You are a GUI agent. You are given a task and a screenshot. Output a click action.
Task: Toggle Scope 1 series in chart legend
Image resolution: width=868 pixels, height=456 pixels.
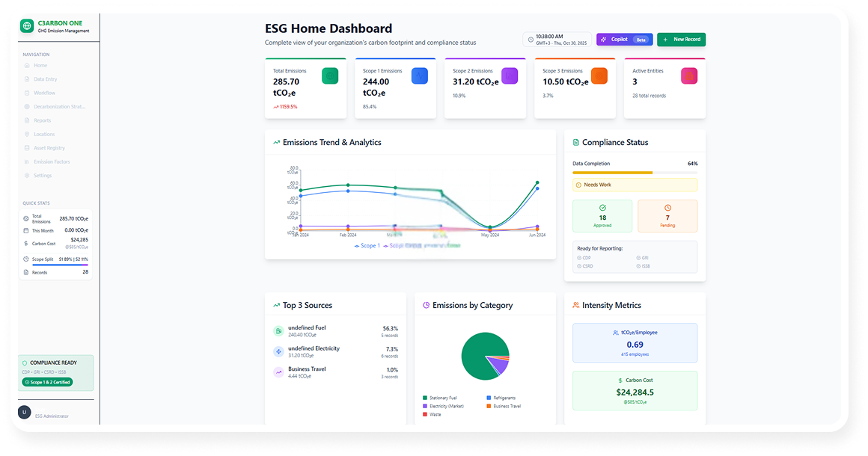tap(367, 245)
